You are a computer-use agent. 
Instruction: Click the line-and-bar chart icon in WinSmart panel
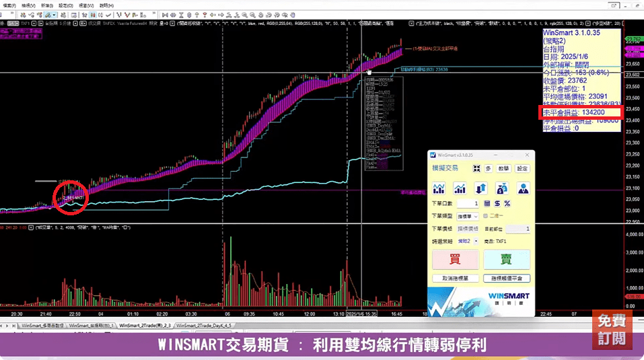pyautogui.click(x=439, y=188)
